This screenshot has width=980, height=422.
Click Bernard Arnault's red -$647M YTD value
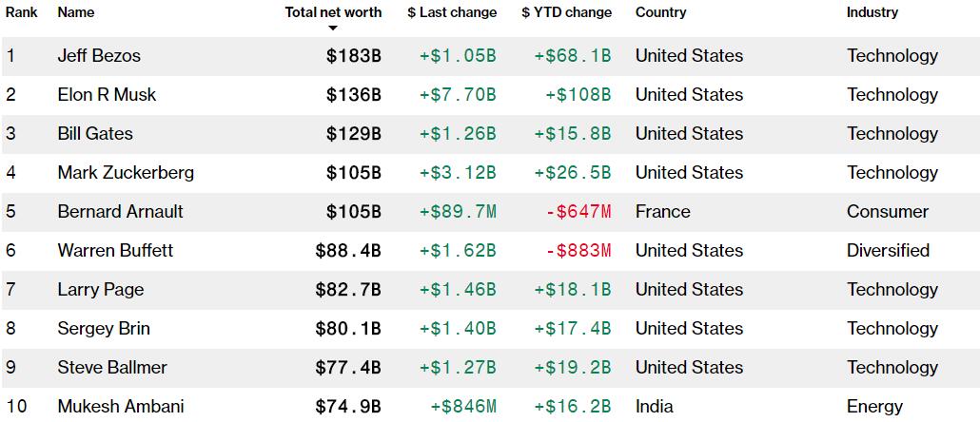coord(578,212)
